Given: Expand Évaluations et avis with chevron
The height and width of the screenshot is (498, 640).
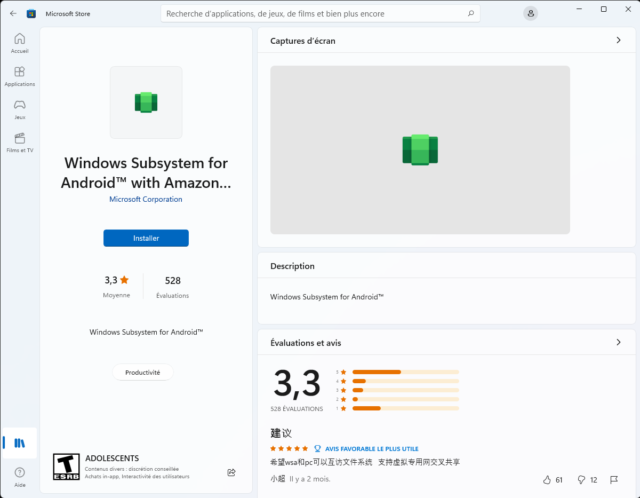Looking at the screenshot, I should (x=618, y=342).
